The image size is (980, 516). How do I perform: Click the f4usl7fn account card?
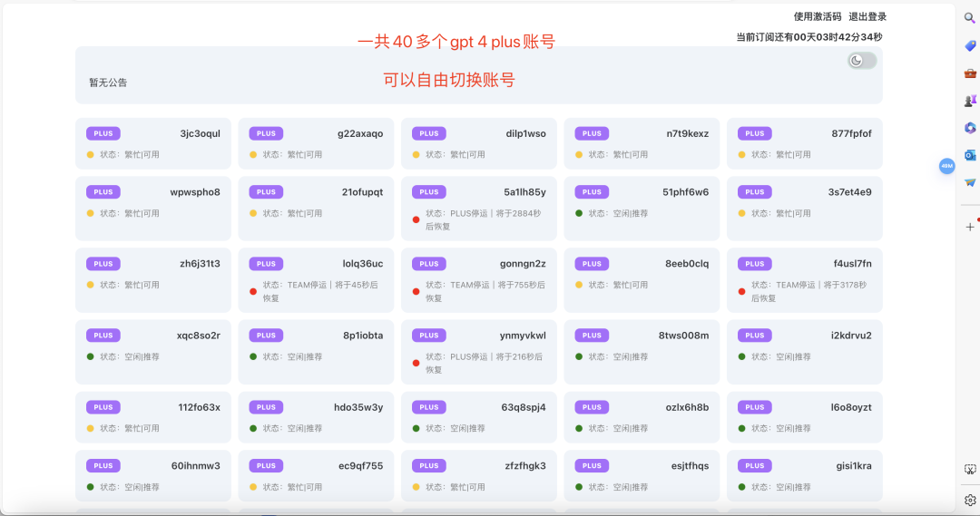click(805, 280)
